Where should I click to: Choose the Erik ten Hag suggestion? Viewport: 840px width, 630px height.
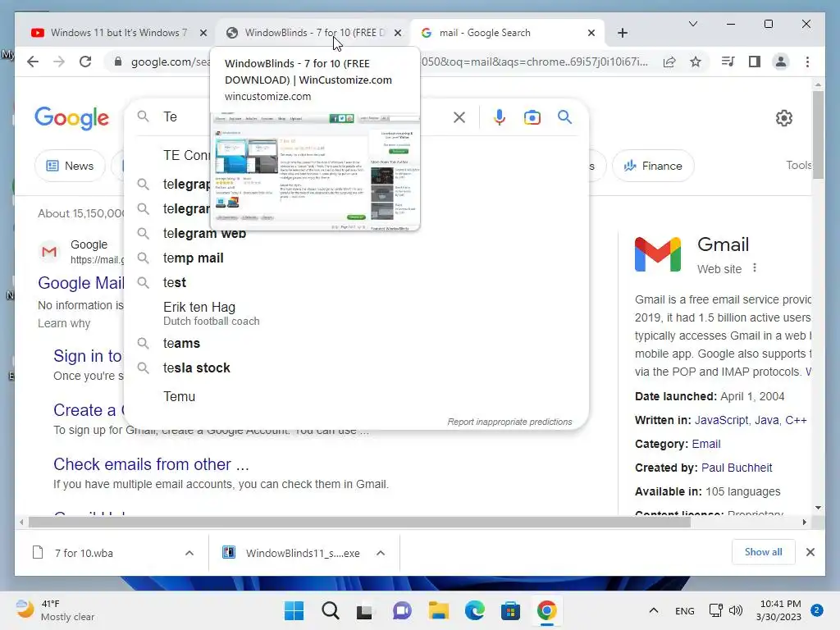[356, 313]
